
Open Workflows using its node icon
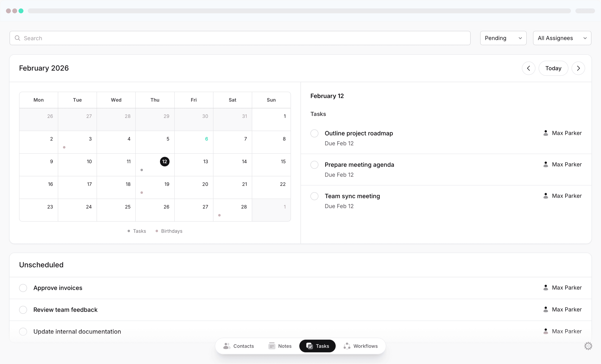point(347,346)
